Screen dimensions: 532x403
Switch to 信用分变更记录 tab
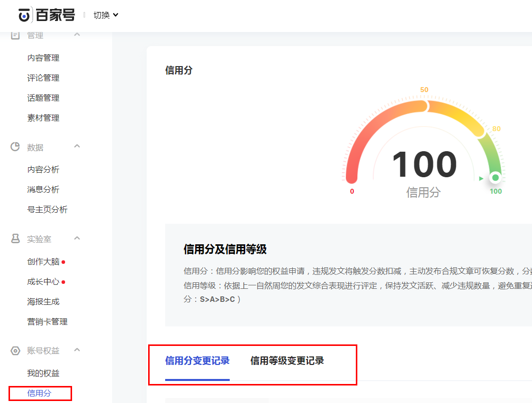click(x=197, y=361)
